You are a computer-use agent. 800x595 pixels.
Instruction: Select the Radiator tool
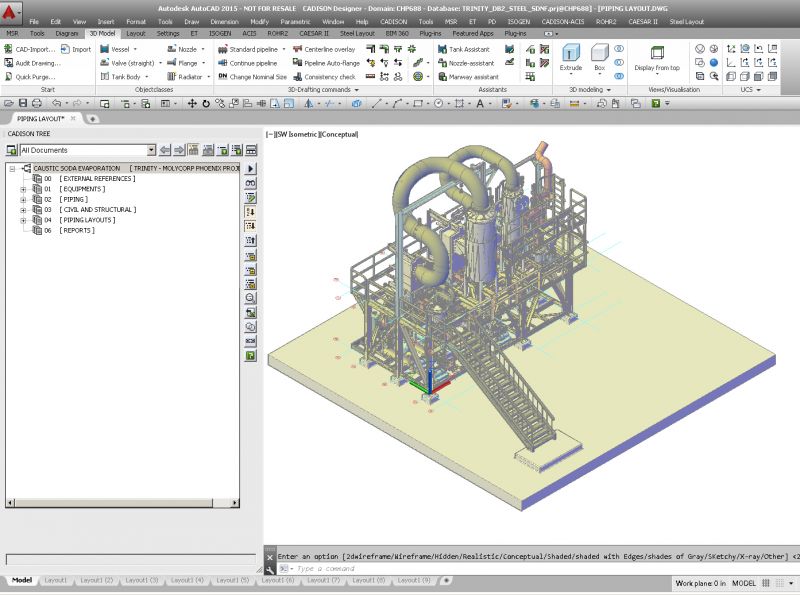coord(185,77)
